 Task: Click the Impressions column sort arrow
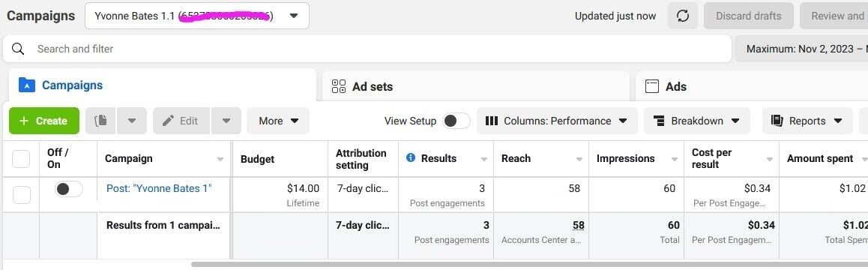click(x=675, y=159)
